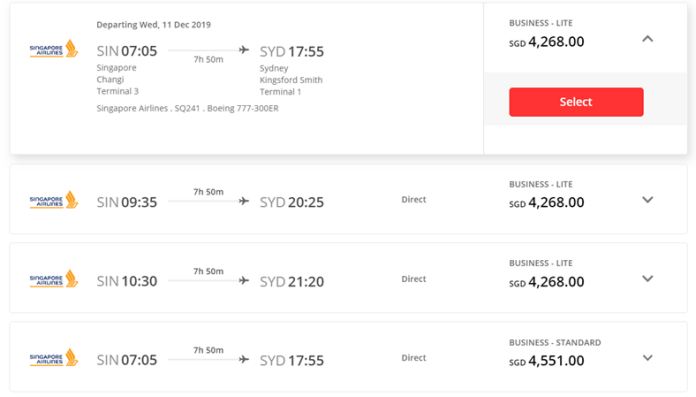This screenshot has height=397, width=696.
Task: Select the SGD 4,268.00 Business Lite fare
Action: 576,102
